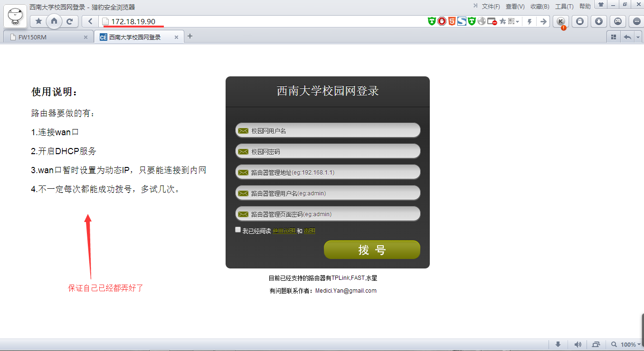
Task: Close the 西南大学校园网登录 tab
Action: click(176, 37)
